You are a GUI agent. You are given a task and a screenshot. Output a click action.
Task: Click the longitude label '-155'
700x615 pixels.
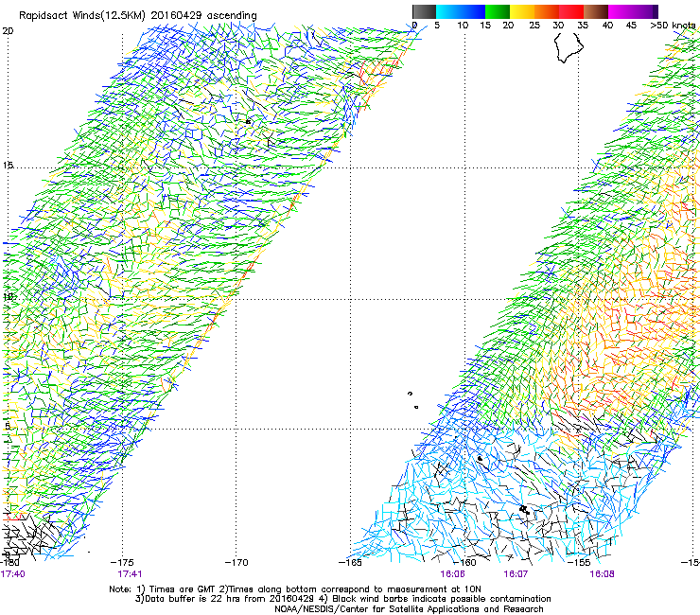(x=579, y=563)
